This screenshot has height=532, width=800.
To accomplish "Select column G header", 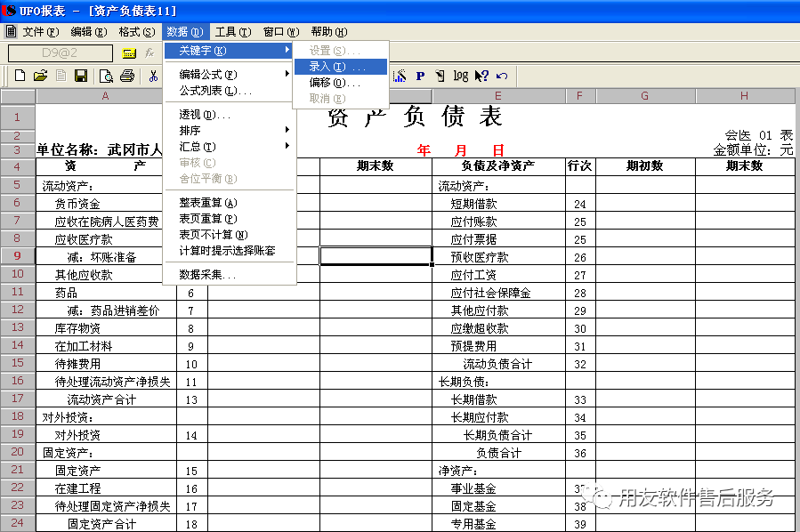I will click(x=645, y=95).
